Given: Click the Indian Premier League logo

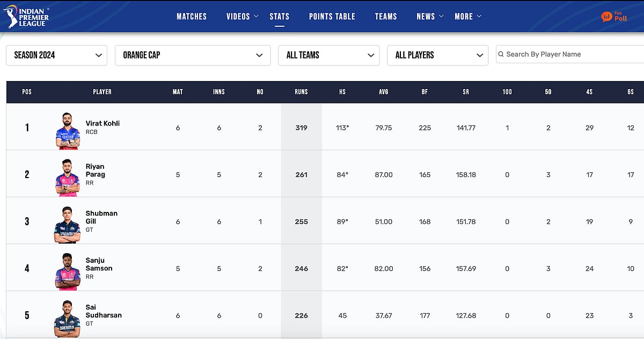Looking at the screenshot, I should tap(26, 17).
